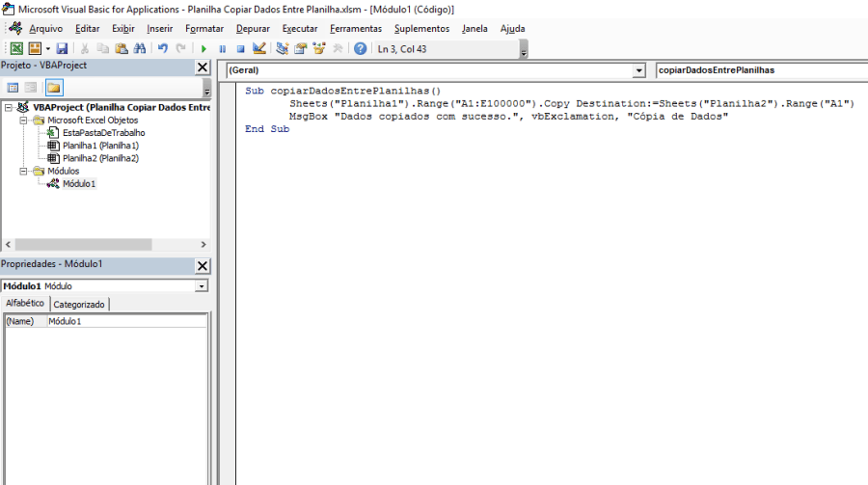868x485 pixels.
Task: Click the project tree horizontal scrollbar thumb
Action: 83,244
